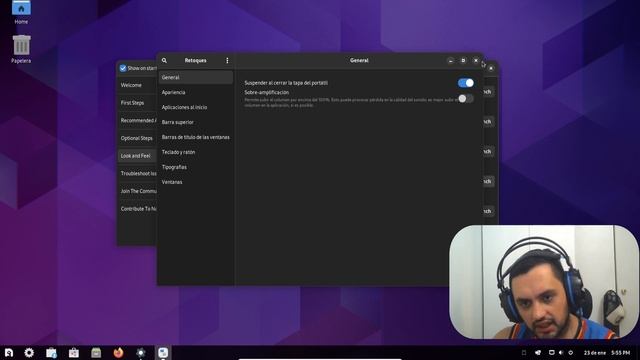Click the Sobre-amplificación description text
This screenshot has width=640, height=360.
coord(351,102)
